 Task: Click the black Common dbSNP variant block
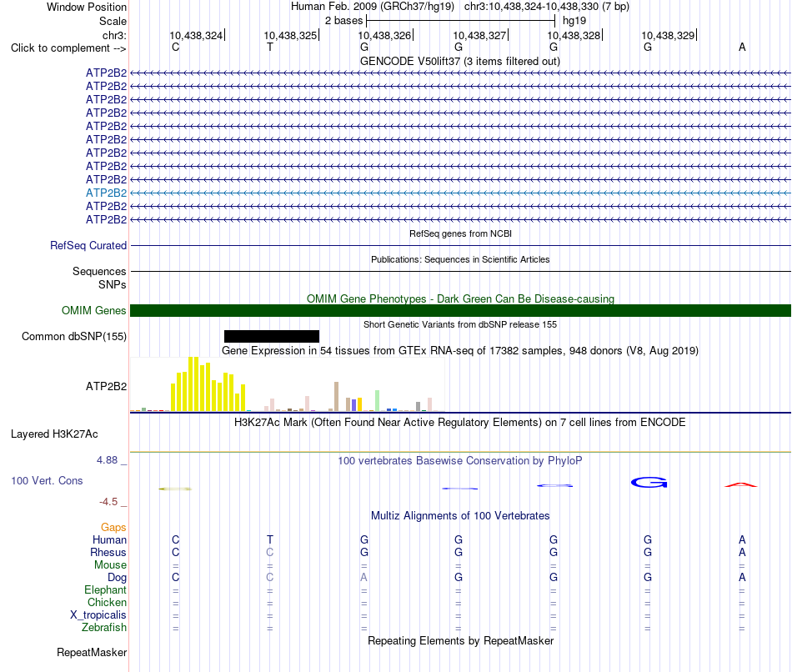coord(272,337)
